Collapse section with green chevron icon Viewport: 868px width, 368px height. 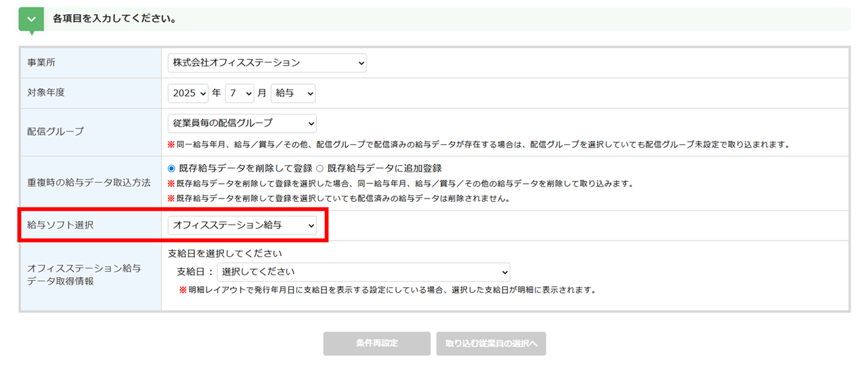[31, 19]
